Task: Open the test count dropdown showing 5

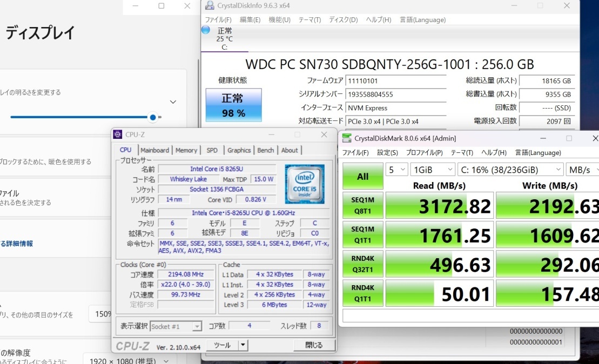Action: (397, 170)
